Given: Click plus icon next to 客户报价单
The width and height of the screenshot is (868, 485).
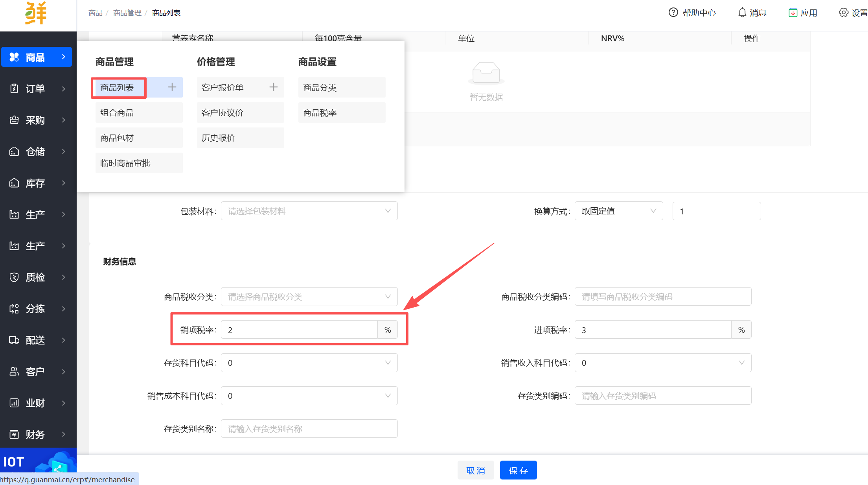Looking at the screenshot, I should [274, 87].
